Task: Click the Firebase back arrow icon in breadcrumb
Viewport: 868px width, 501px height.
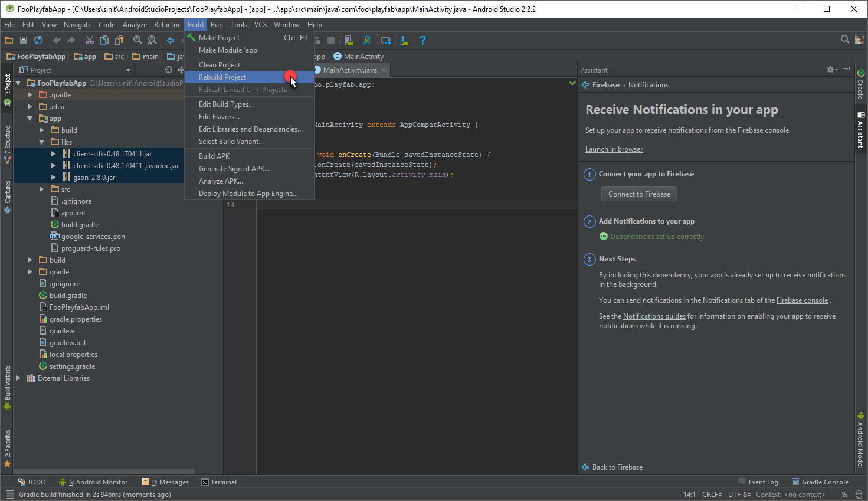Action: (x=585, y=85)
